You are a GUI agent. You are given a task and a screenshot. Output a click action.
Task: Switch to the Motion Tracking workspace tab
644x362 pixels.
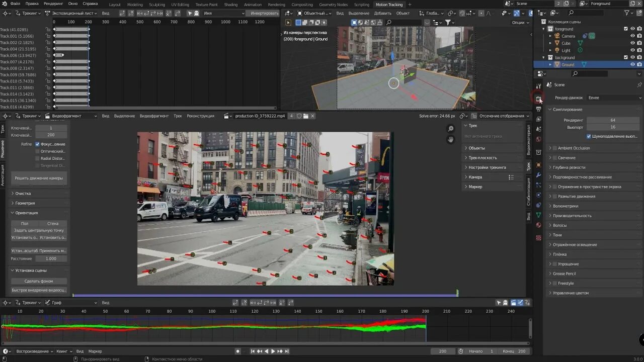pos(389,4)
